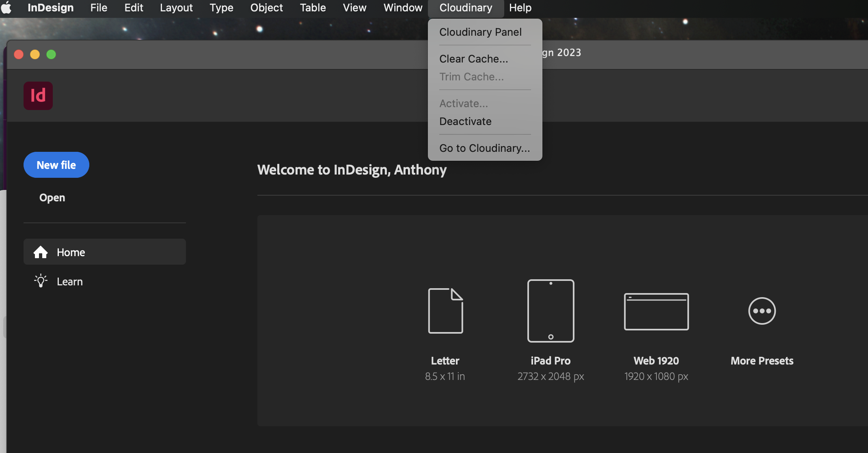
Task: Click the Home house icon
Action: 41,252
